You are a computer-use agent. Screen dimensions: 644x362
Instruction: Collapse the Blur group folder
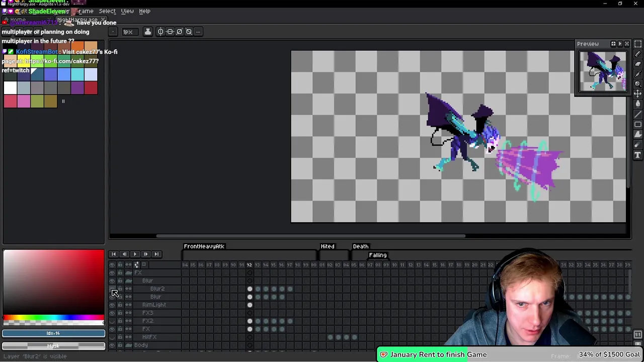point(128,281)
